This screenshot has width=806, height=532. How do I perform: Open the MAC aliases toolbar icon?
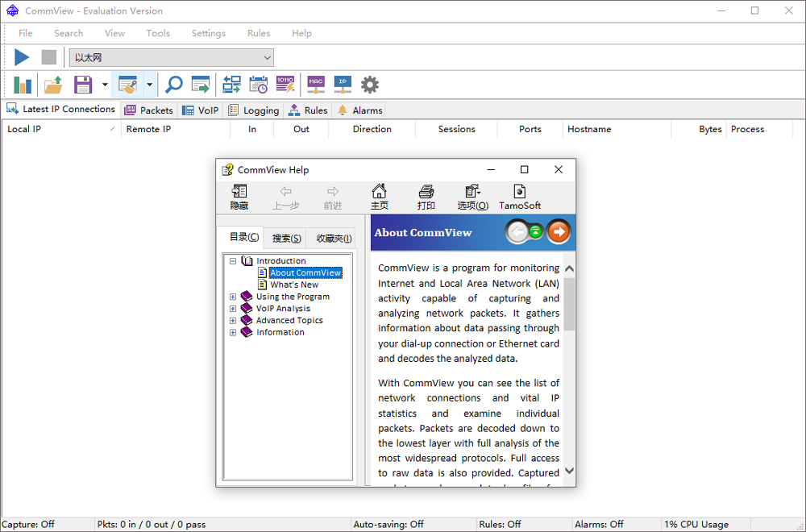(x=316, y=85)
